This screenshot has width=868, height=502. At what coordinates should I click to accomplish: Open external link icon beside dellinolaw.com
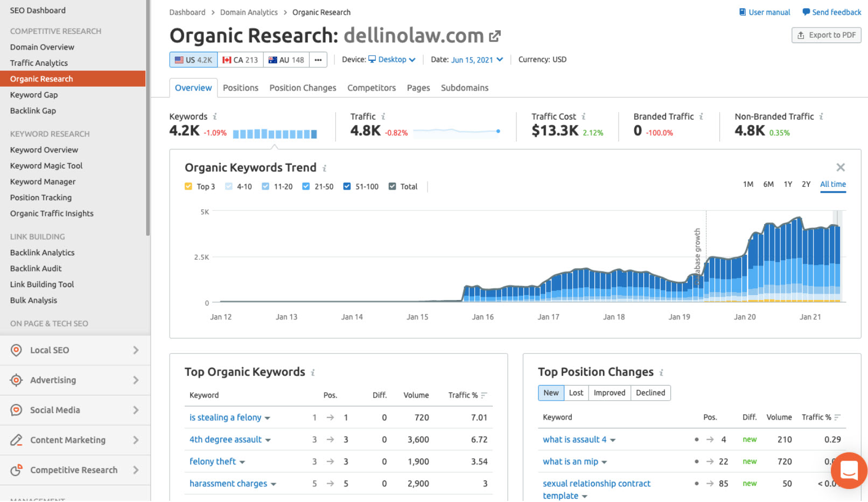[x=494, y=36]
